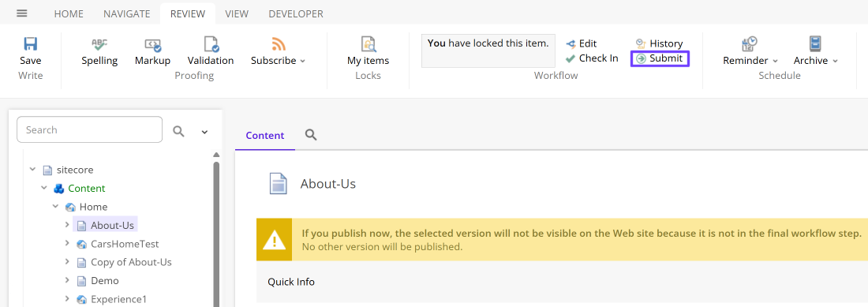Select the sitecore root item
Image resolution: width=868 pixels, height=307 pixels.
point(68,170)
